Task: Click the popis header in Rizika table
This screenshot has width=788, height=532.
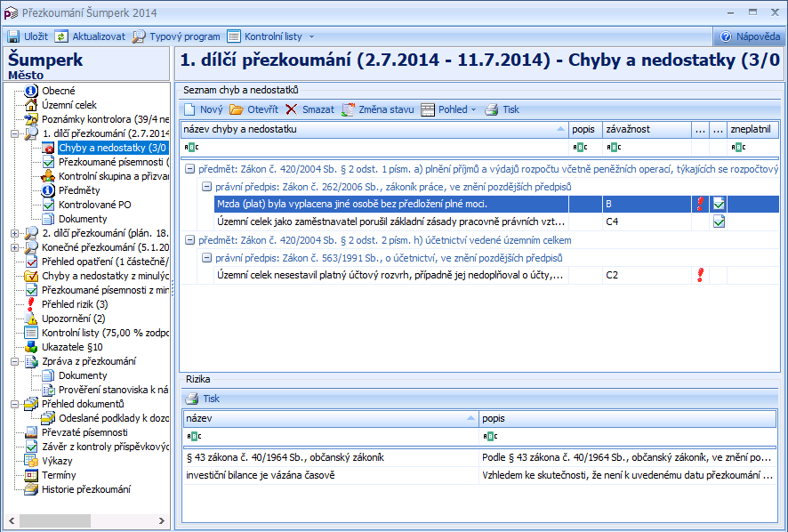Action: 628,418
